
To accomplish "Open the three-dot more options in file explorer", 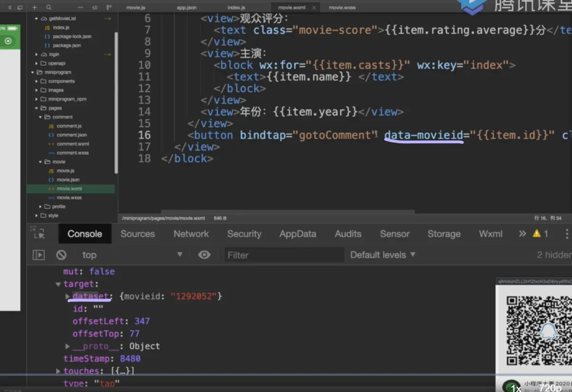I will tap(80, 8).
